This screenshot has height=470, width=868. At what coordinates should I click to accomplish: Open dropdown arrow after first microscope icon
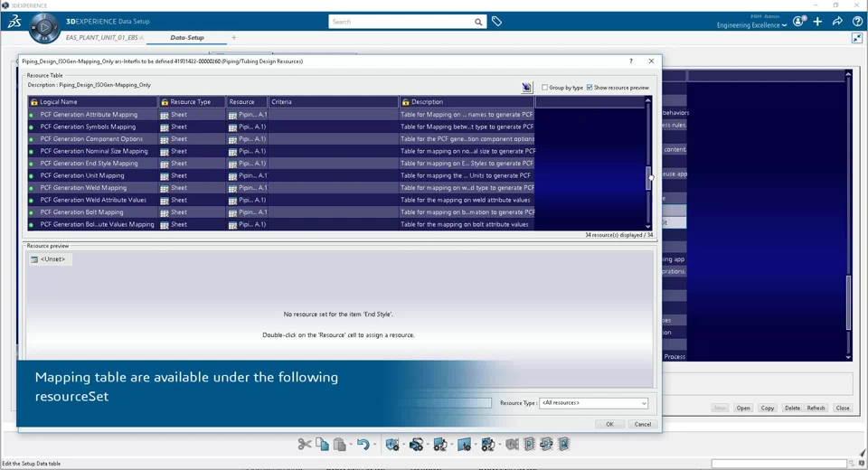452,445
